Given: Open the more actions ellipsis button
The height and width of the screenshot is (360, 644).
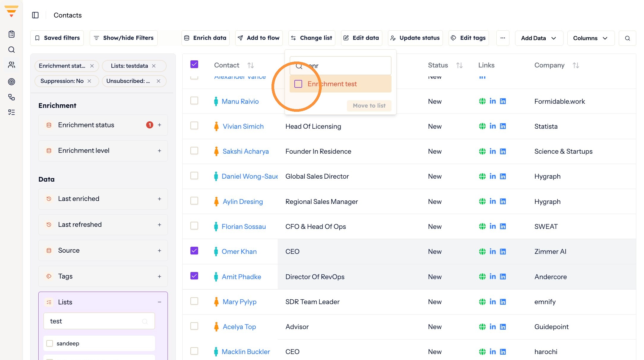Looking at the screenshot, I should (503, 38).
